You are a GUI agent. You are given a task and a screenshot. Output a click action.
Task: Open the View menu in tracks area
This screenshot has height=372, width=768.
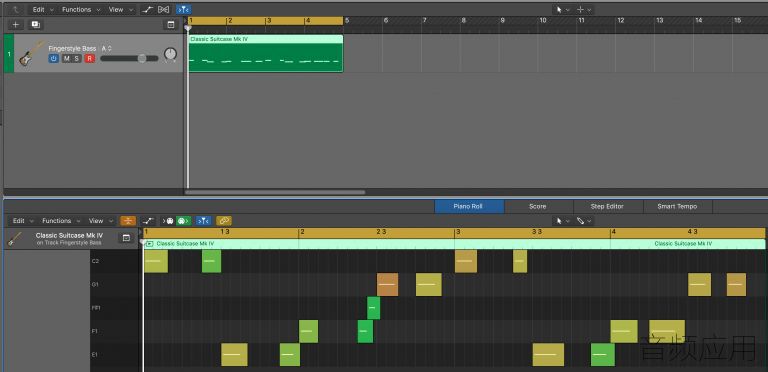120,9
